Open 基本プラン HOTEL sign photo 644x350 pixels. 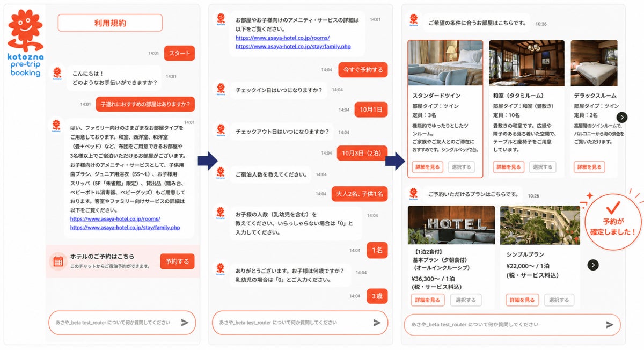(450, 225)
